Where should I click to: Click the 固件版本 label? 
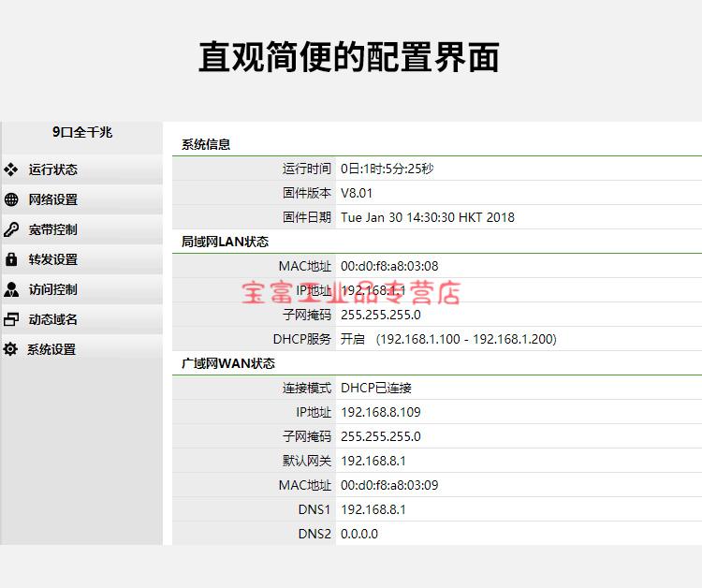tap(307, 193)
